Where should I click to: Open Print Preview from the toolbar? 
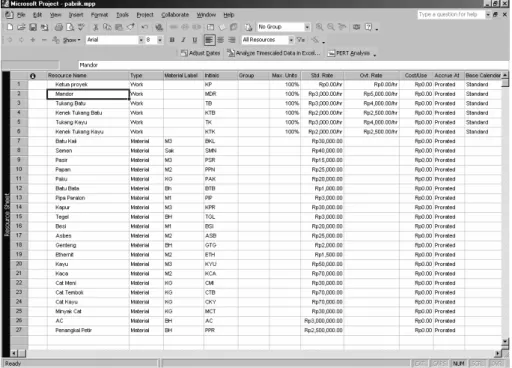coord(70,27)
